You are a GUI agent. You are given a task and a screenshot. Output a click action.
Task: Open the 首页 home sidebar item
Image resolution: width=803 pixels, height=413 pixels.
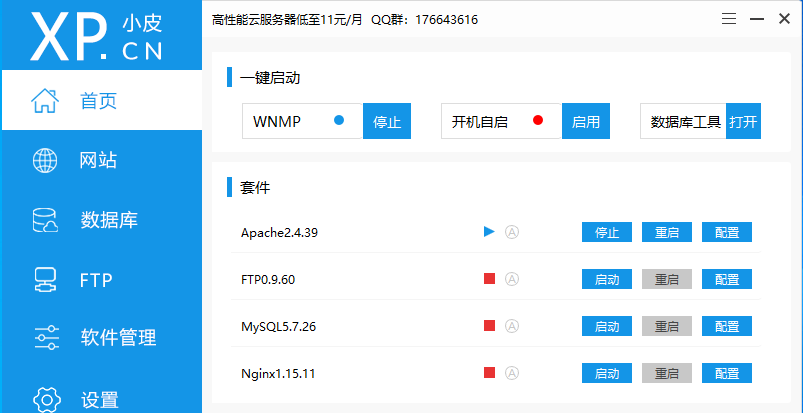[x=102, y=100]
